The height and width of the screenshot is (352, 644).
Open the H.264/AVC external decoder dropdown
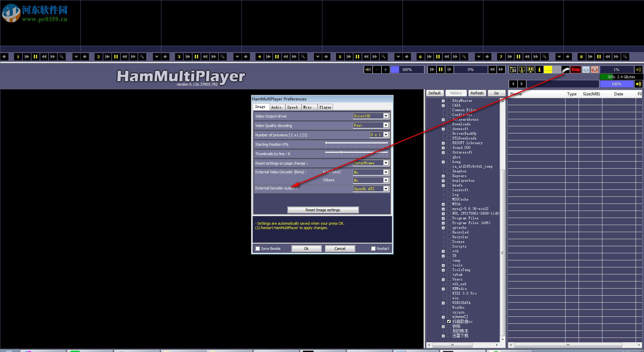(x=386, y=172)
